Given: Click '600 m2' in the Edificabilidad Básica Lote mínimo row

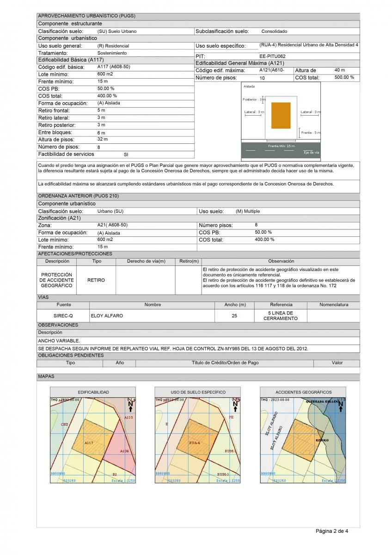Looking at the screenshot, I should [105, 74].
